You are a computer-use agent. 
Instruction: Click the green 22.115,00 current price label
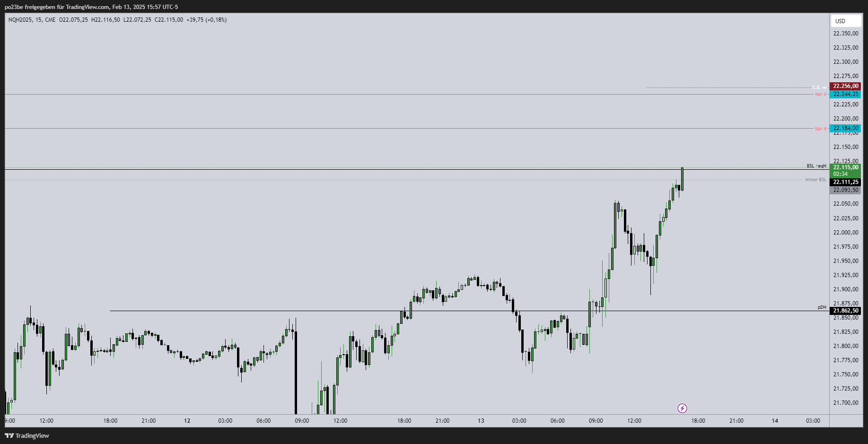pyautogui.click(x=845, y=167)
